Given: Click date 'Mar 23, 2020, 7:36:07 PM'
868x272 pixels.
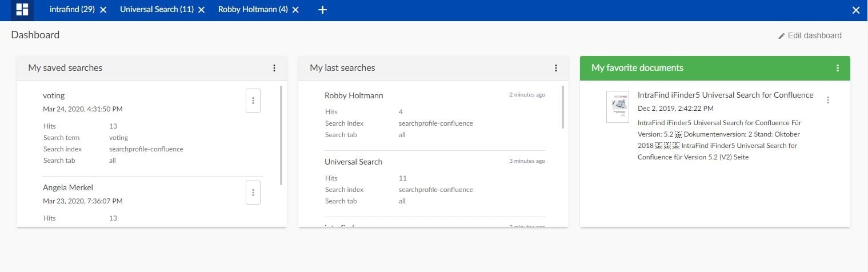Looking at the screenshot, I should (83, 201).
